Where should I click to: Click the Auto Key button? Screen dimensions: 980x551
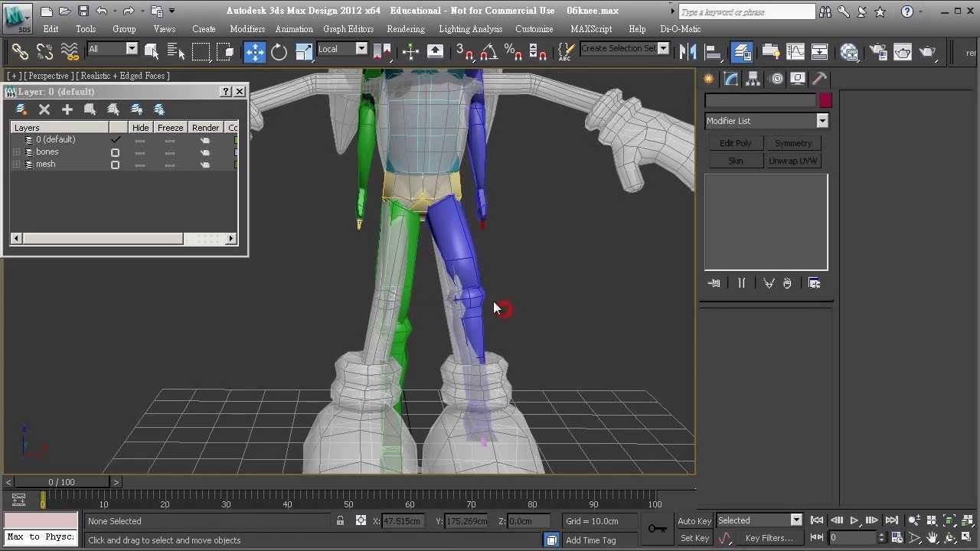694,521
